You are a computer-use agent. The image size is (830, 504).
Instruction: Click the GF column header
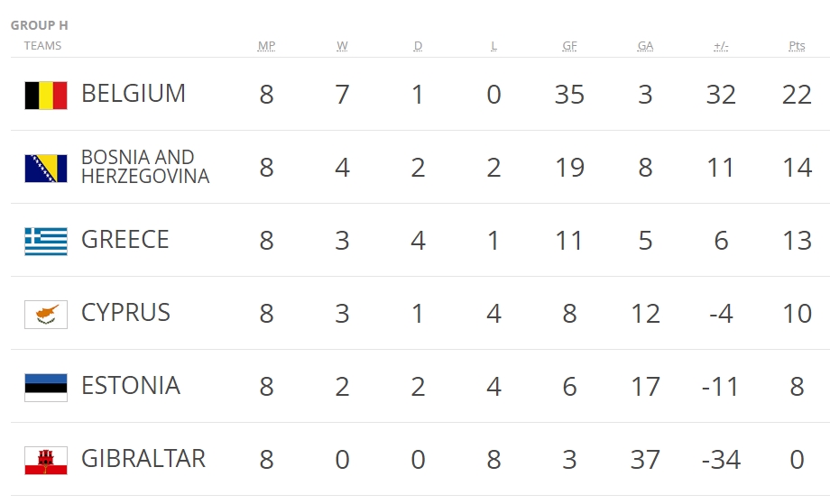point(569,46)
